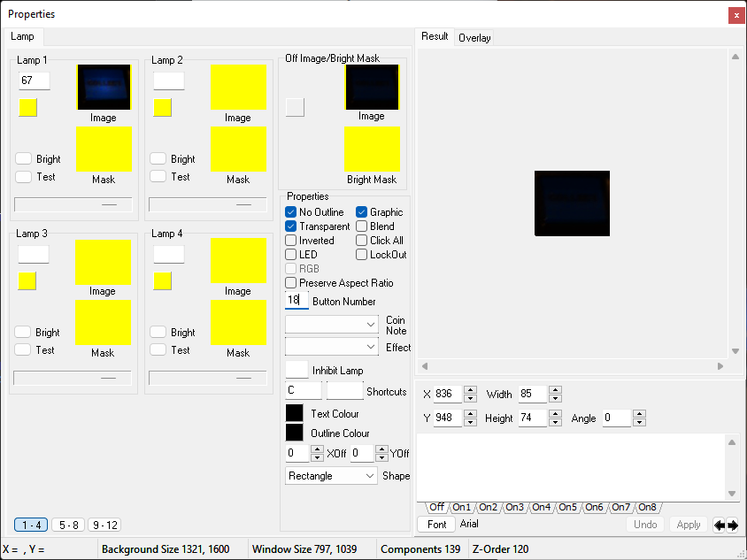Enable the LED checkbox
Screen dimensions: 747x560
click(290, 254)
